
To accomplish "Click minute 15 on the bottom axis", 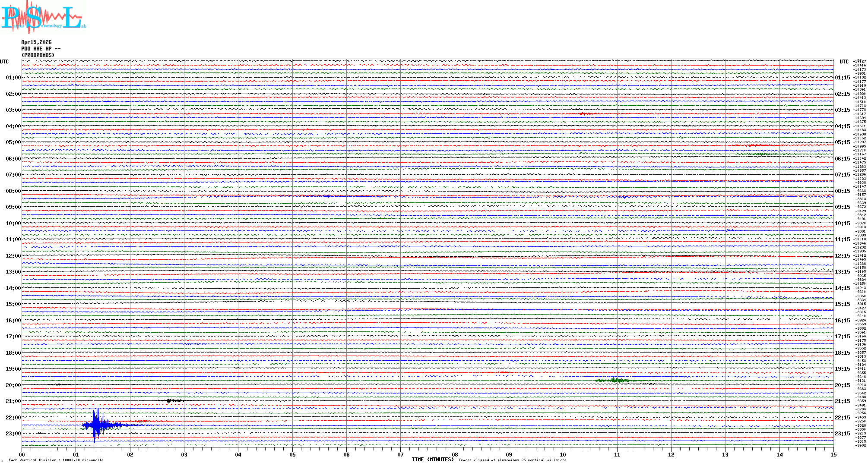I will (x=833, y=454).
